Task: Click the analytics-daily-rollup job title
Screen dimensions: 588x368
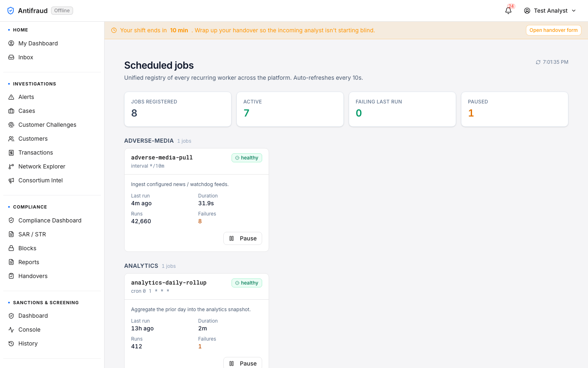Action: click(x=169, y=283)
